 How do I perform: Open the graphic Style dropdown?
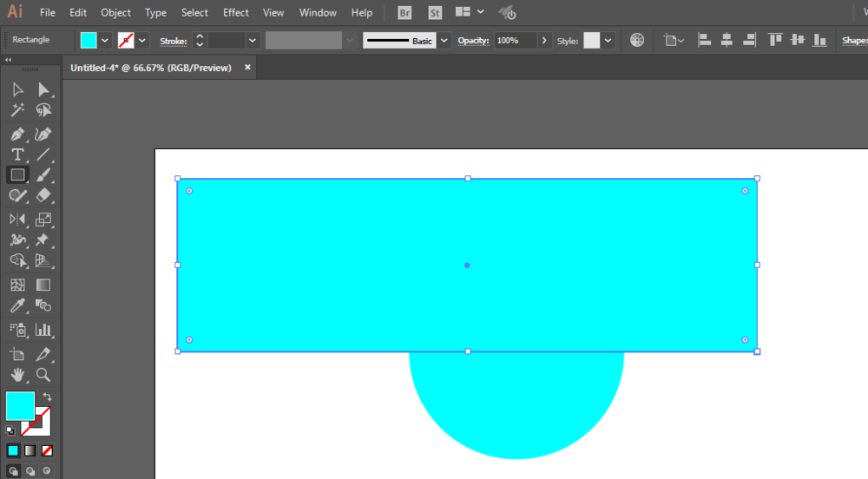(x=608, y=41)
